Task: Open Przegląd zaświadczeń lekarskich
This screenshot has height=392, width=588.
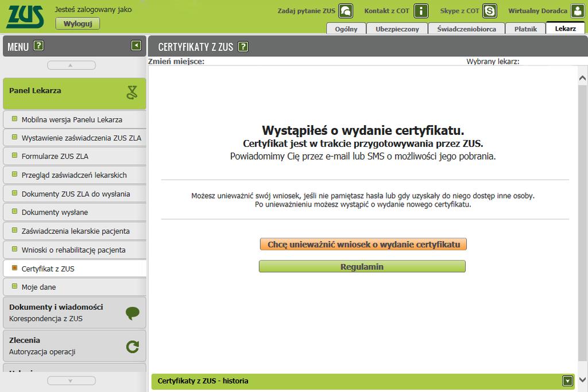Action: [x=75, y=175]
